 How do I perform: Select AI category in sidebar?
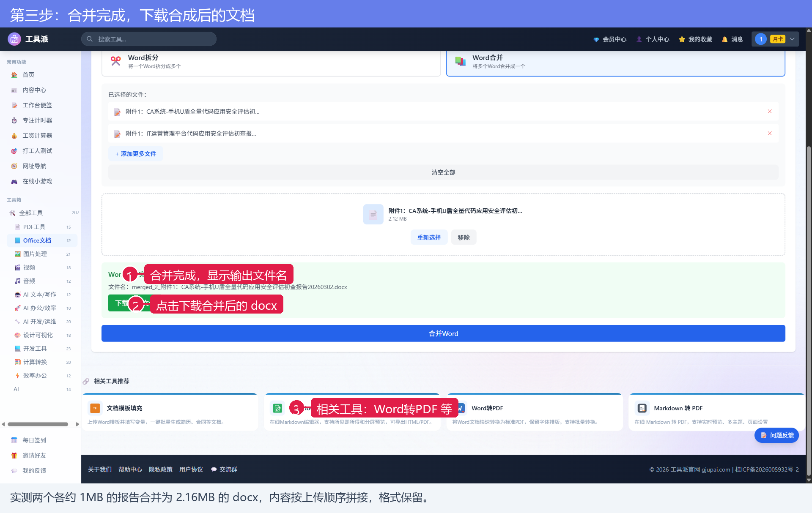point(42,389)
